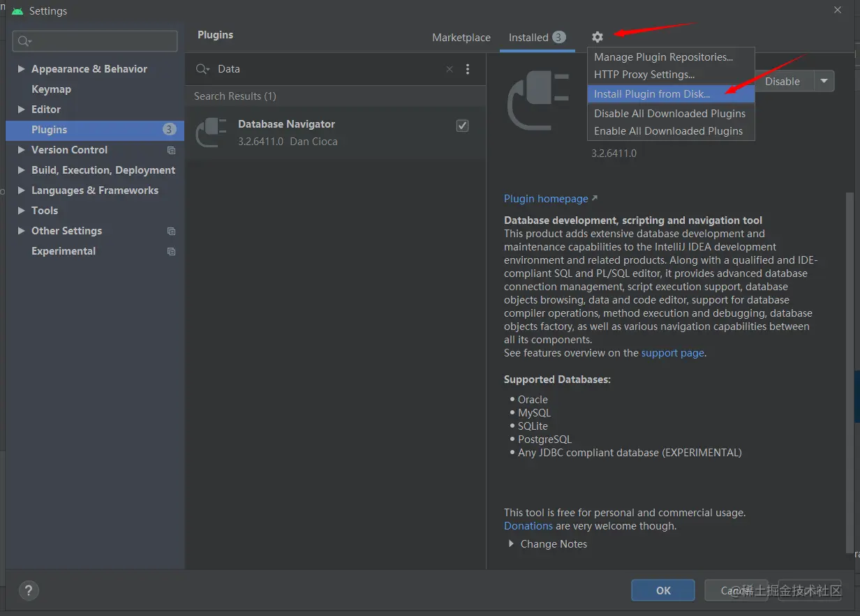860x616 pixels.
Task: Focus the settings search field
Action: (95, 41)
